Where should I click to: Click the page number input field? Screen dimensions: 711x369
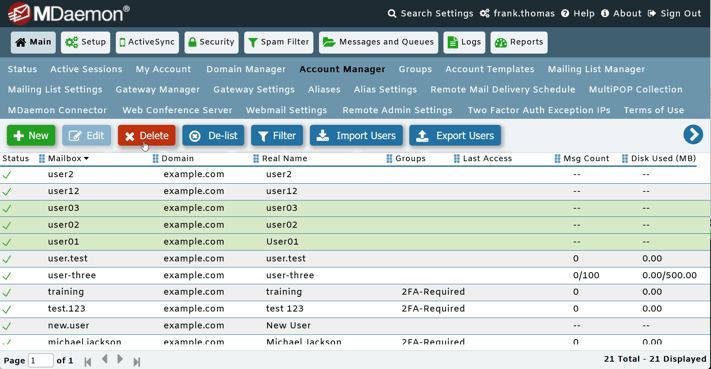41,361
